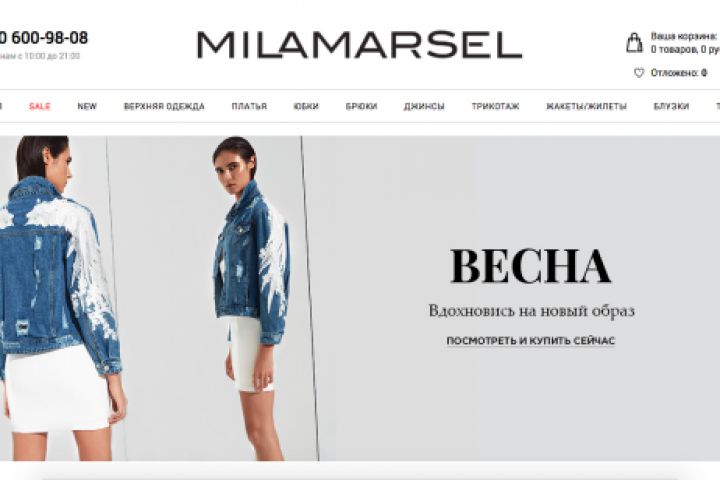
Task: Select the Трикотаж category
Action: pyautogui.click(x=495, y=106)
